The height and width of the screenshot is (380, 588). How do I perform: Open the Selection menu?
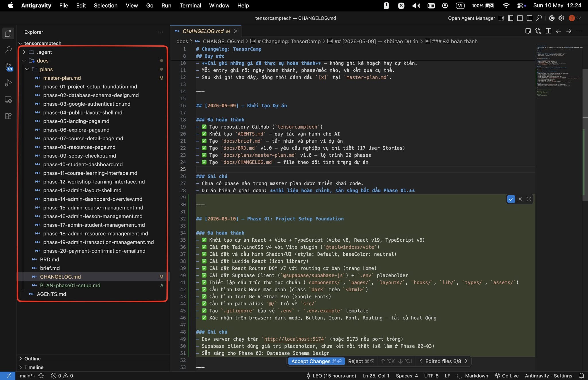[x=105, y=5]
